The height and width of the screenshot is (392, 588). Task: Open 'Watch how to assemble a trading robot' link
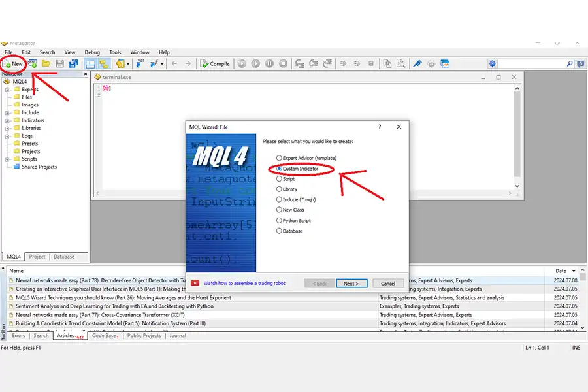click(x=244, y=283)
